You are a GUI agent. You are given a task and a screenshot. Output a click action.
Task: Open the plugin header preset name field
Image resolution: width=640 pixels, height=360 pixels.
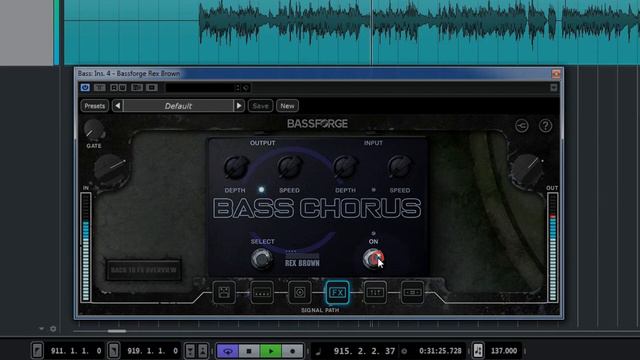tap(200, 88)
